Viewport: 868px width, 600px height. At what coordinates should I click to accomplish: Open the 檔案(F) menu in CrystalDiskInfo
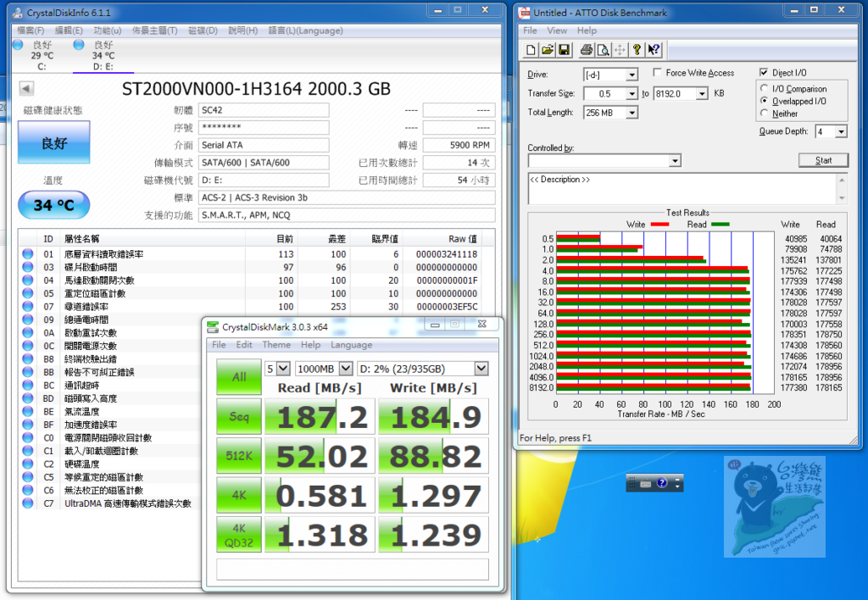pyautogui.click(x=31, y=31)
